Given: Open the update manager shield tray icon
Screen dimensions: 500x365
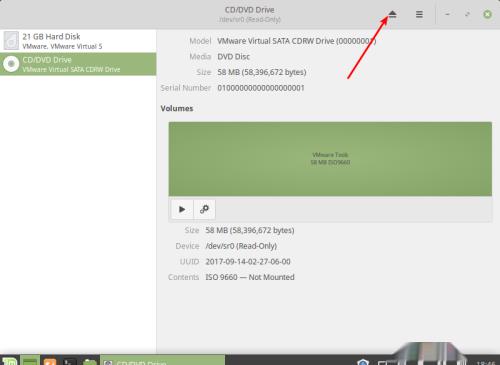Looking at the screenshot, I should pos(363,362).
